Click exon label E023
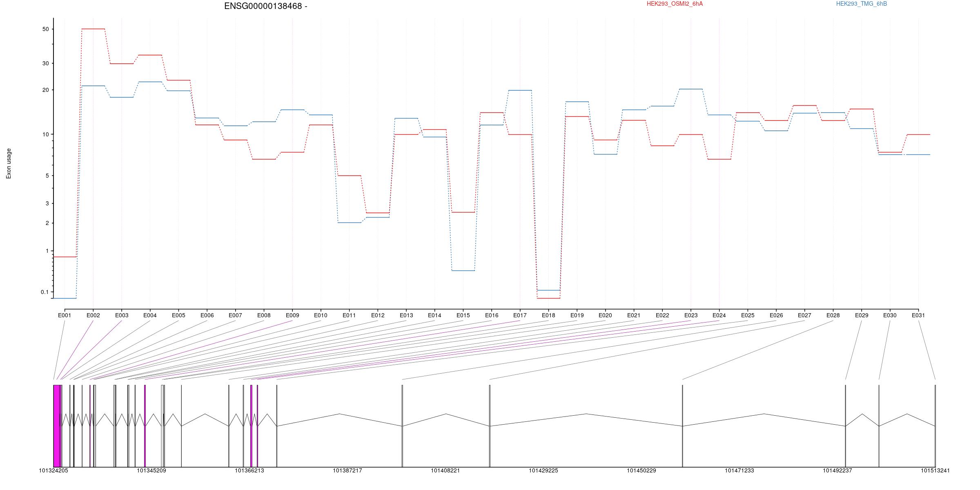Viewport: 980px width, 490px height. (x=691, y=315)
